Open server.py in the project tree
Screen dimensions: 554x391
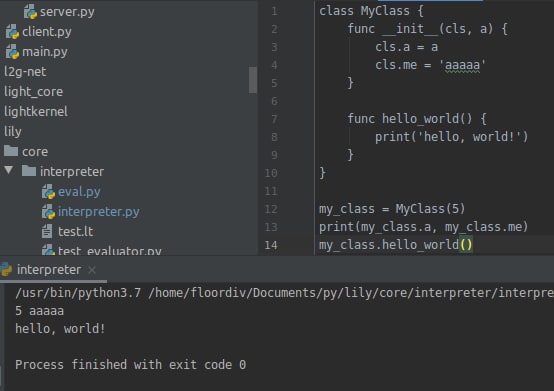[x=67, y=12]
